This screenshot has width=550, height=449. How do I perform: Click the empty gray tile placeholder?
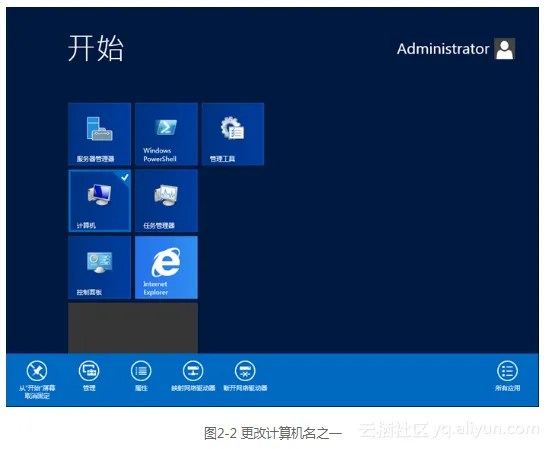pos(133,328)
